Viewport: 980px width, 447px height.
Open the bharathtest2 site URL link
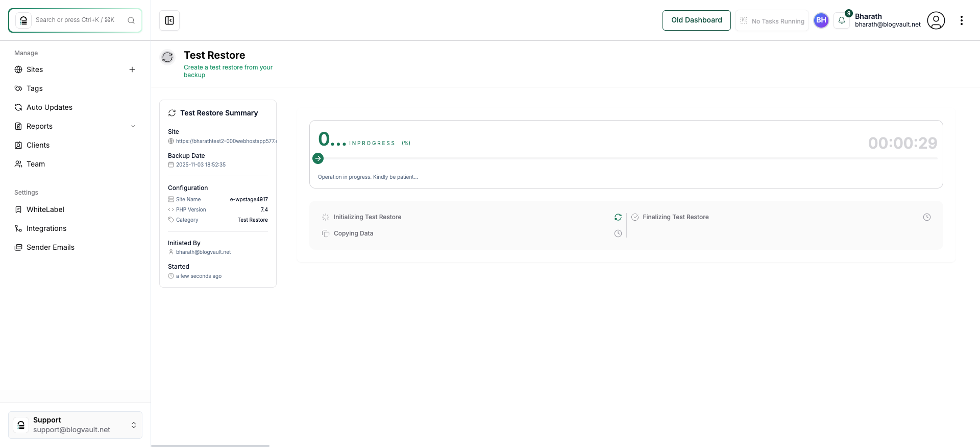[x=226, y=141]
